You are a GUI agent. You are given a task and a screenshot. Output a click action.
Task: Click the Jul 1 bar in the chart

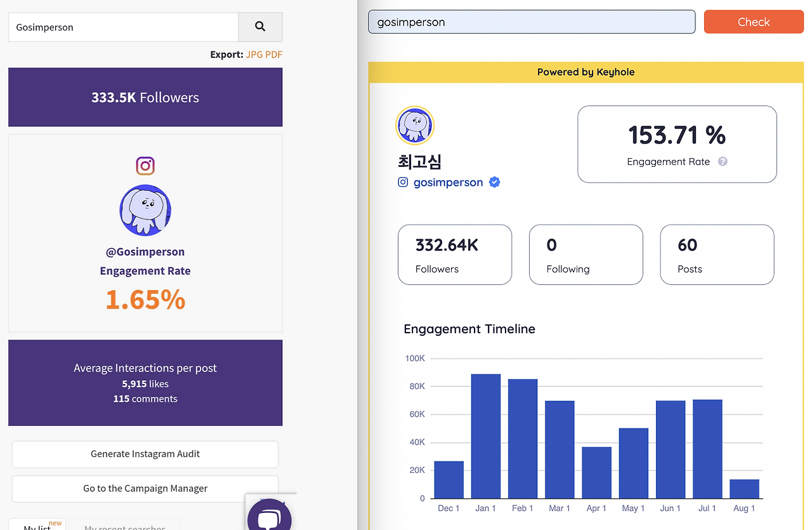707,449
